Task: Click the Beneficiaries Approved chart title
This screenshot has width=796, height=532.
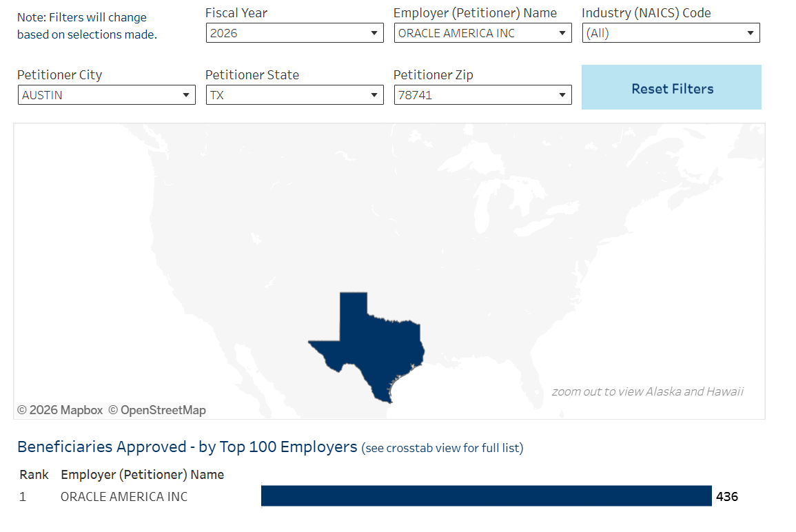Action: [x=187, y=447]
